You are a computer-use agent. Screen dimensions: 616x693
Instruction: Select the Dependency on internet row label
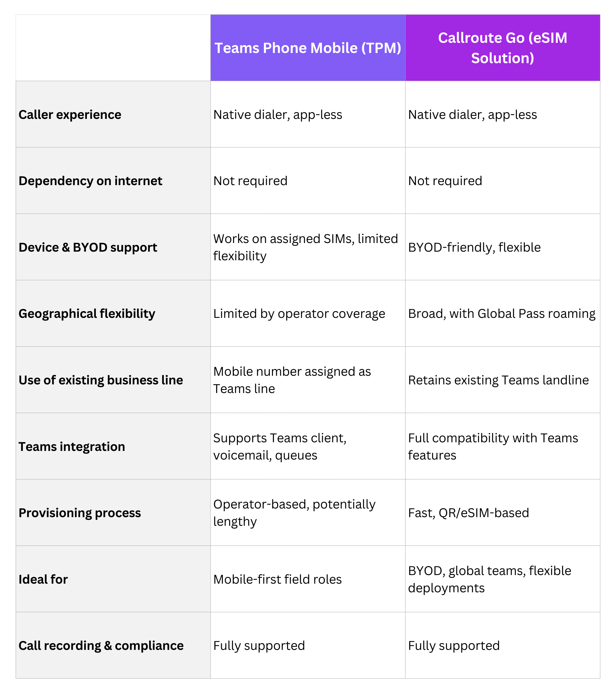click(90, 181)
